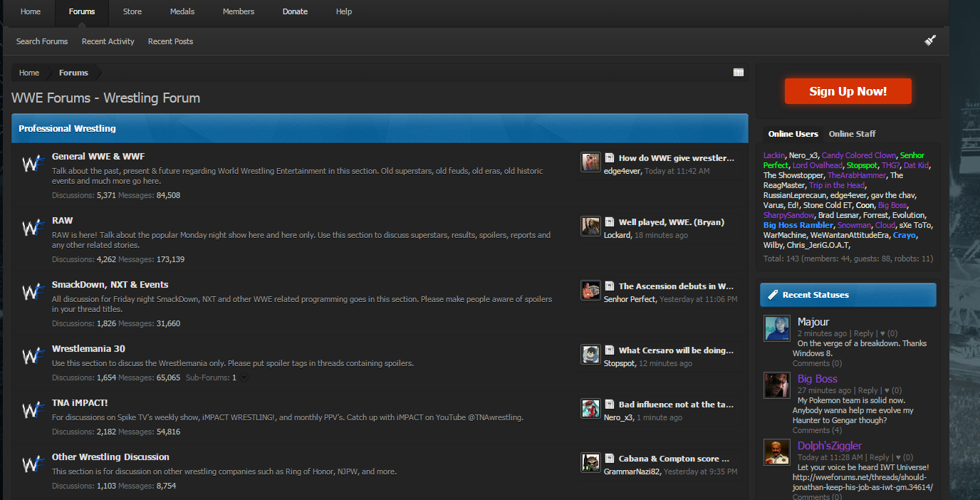The height and width of the screenshot is (500, 980).
Task: Click the sitemap grid icon in breadcrumb bar
Action: coord(739,73)
